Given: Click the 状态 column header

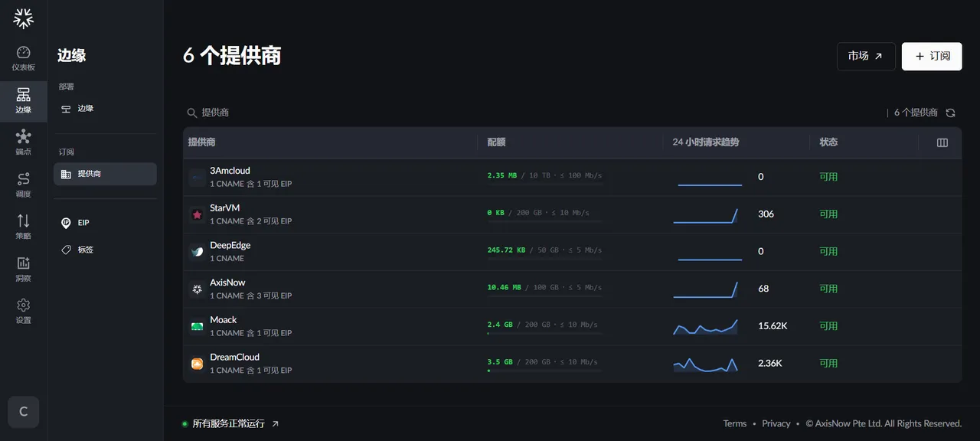Looking at the screenshot, I should point(828,142).
